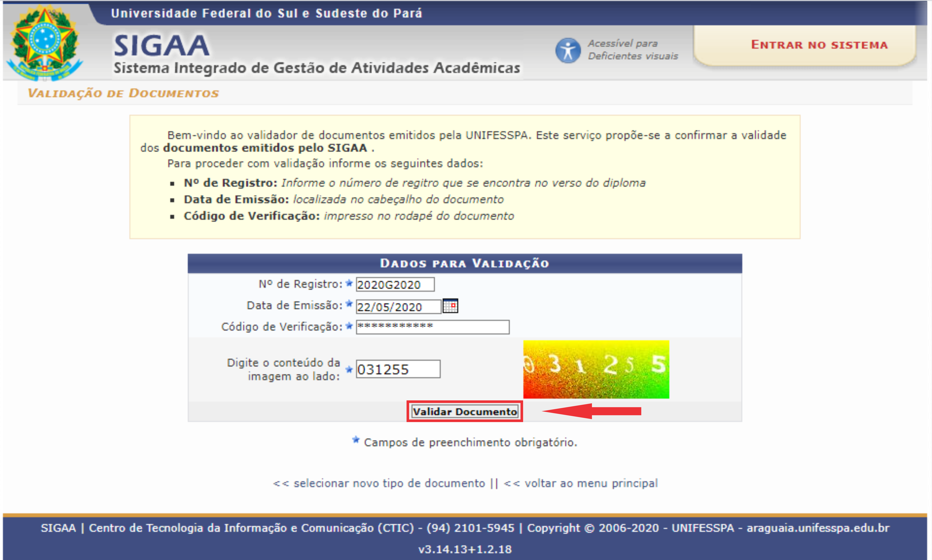Viewport: 932px width, 560px height.
Task: Focus the Código de Verificação field
Action: pyautogui.click(x=433, y=327)
